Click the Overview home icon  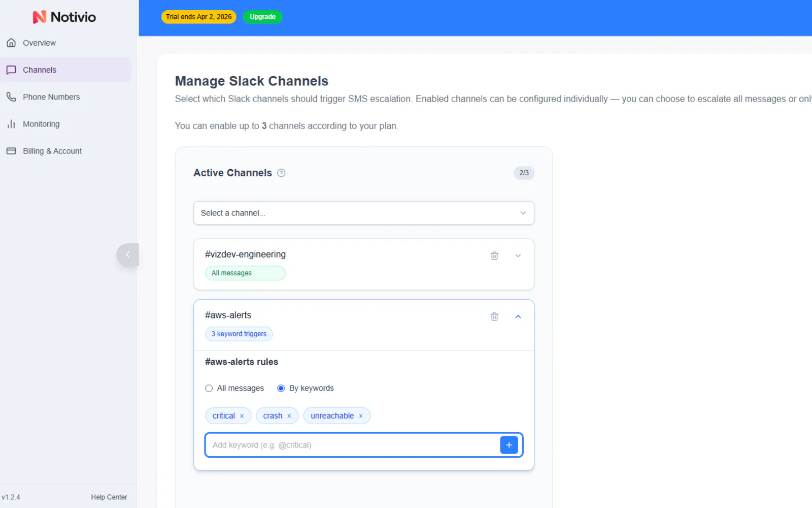pos(11,43)
